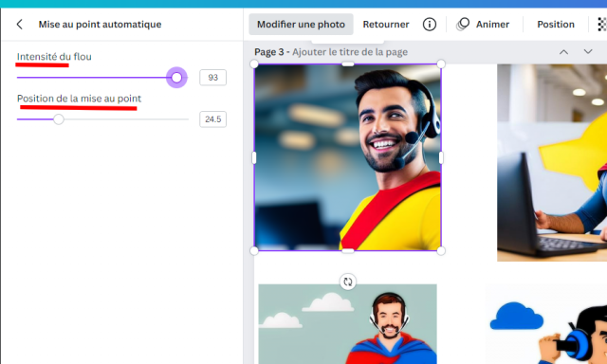Click the focus position value field 24.5
Image resolution: width=607 pixels, height=364 pixels.
pos(212,119)
